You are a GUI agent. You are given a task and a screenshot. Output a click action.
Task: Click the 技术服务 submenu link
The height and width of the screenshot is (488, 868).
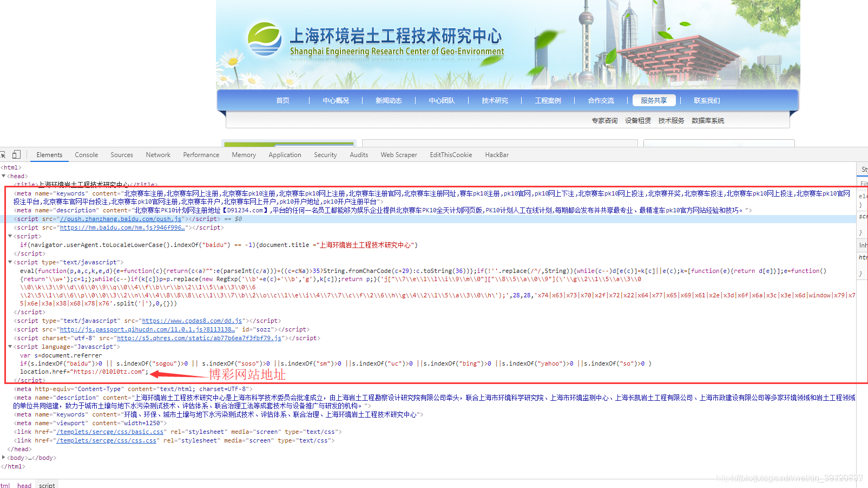tap(671, 121)
